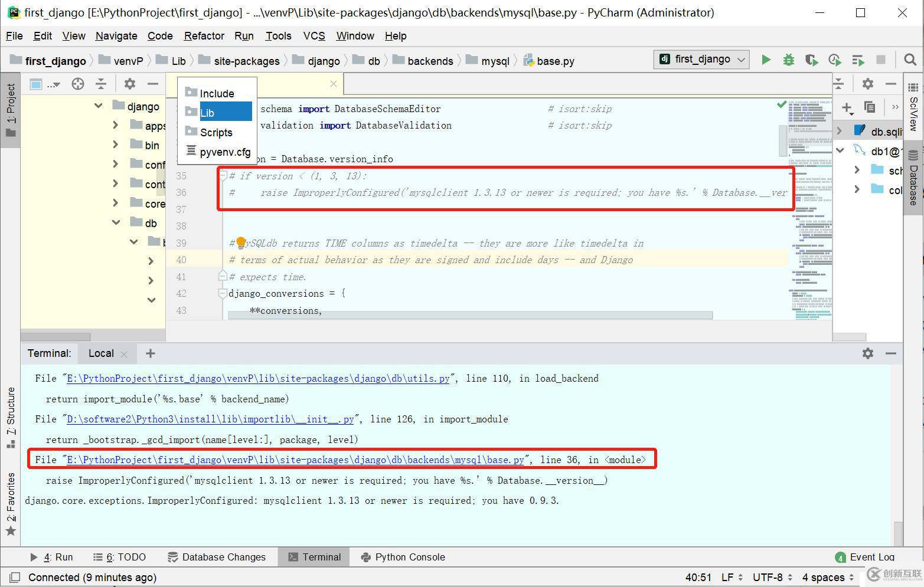Open the run configuration first_django dropdown
This screenshot has width=924, height=587.
pos(702,59)
